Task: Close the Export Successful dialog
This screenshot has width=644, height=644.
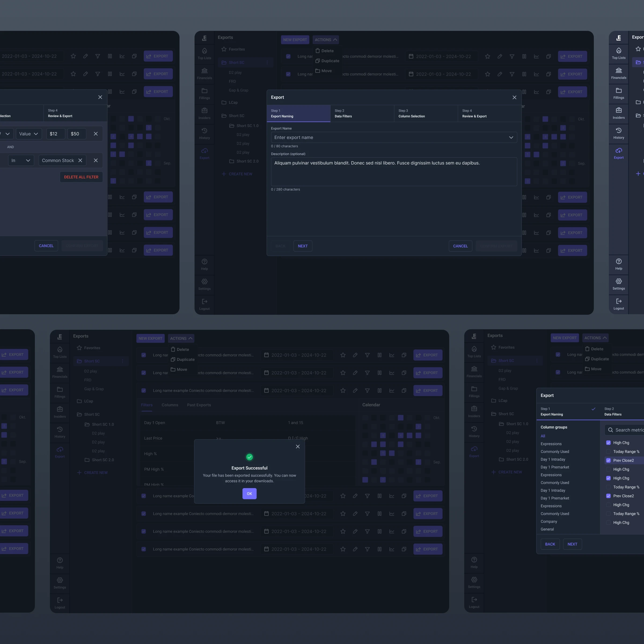Action: point(298,447)
